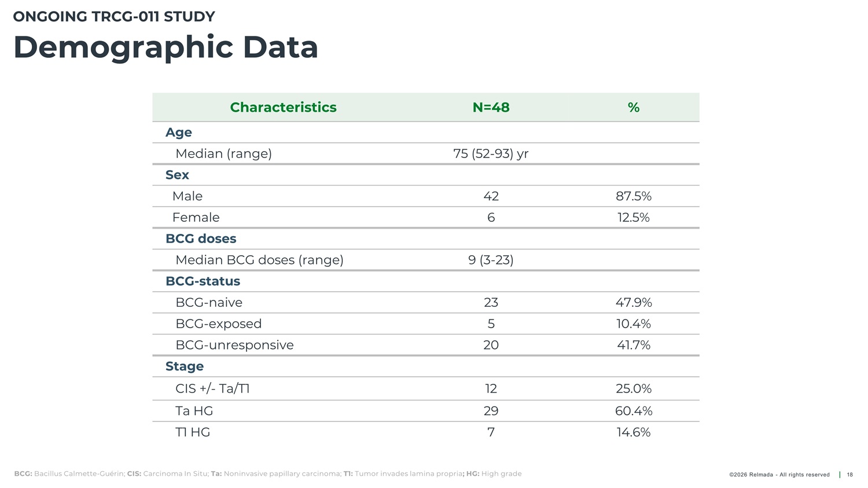868x488 pixels.
Task: Click the Female percentage '12.5%'
Action: click(633, 218)
